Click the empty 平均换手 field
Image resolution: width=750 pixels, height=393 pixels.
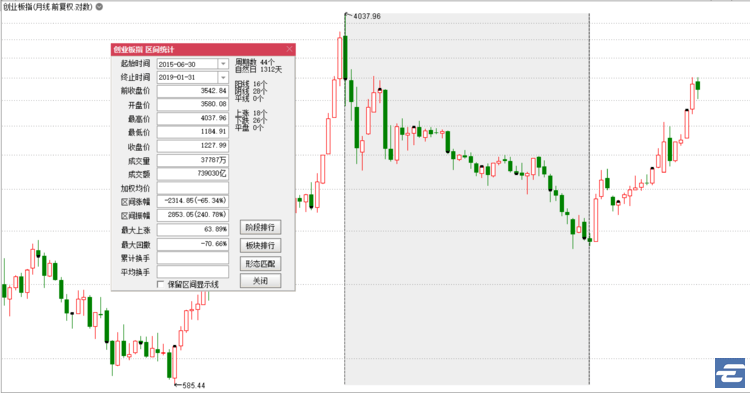click(193, 272)
